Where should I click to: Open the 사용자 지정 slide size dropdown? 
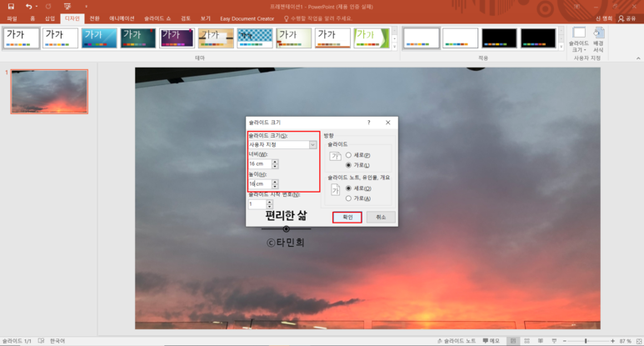282,144
